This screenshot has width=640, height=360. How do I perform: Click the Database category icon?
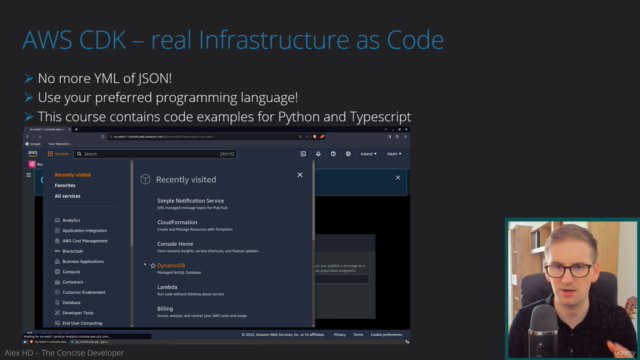pyautogui.click(x=57, y=302)
